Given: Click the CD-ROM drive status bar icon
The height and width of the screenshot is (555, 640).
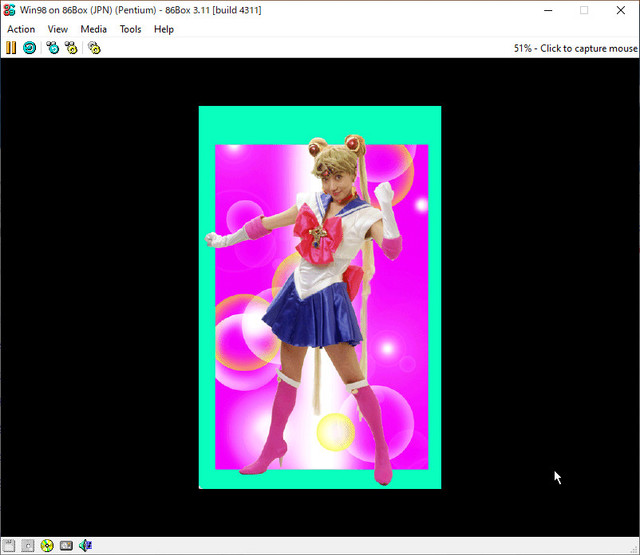Looking at the screenshot, I should [47, 546].
